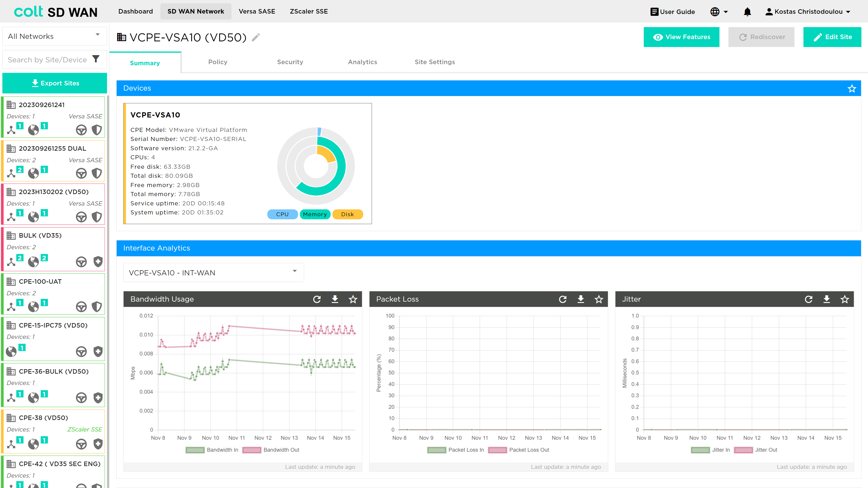Star the Bandwidth Usage chart

pos(353,299)
